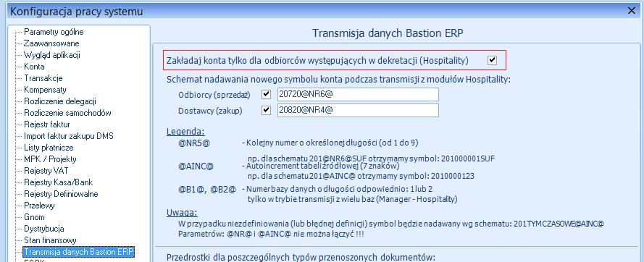644x262 pixels.
Task: Click the Odbiorcy schema field 20720@NR6@
Action: point(358,95)
